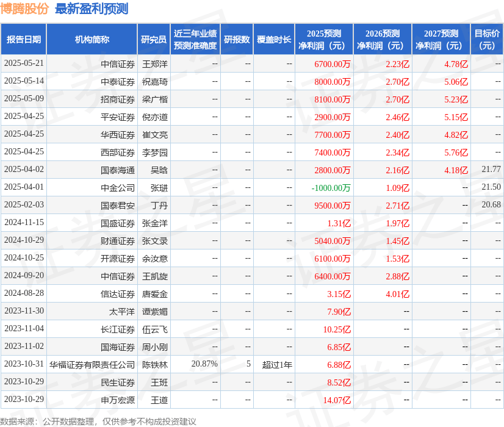504x427 pixels.
Task: Select date cell 2025-05-14
Action: coord(24,81)
